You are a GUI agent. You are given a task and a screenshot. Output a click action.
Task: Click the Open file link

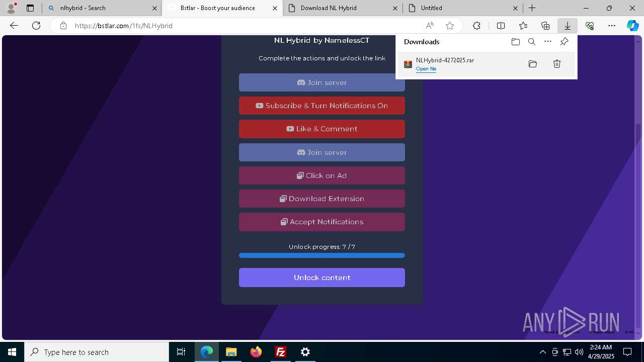[x=426, y=69]
